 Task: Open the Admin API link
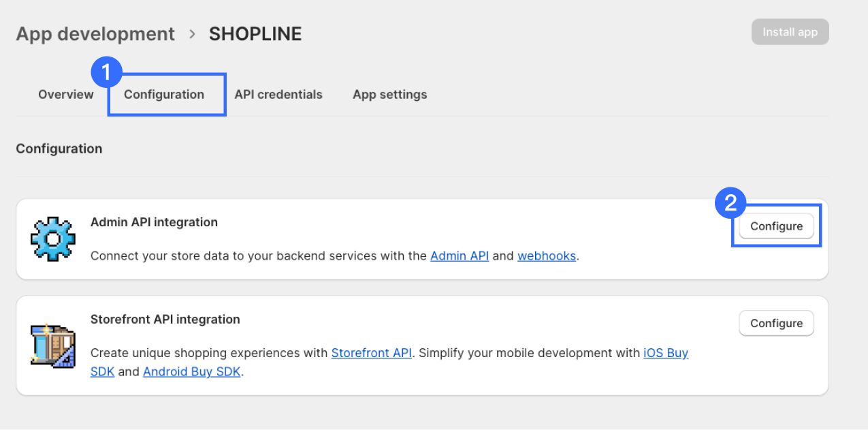coord(460,256)
